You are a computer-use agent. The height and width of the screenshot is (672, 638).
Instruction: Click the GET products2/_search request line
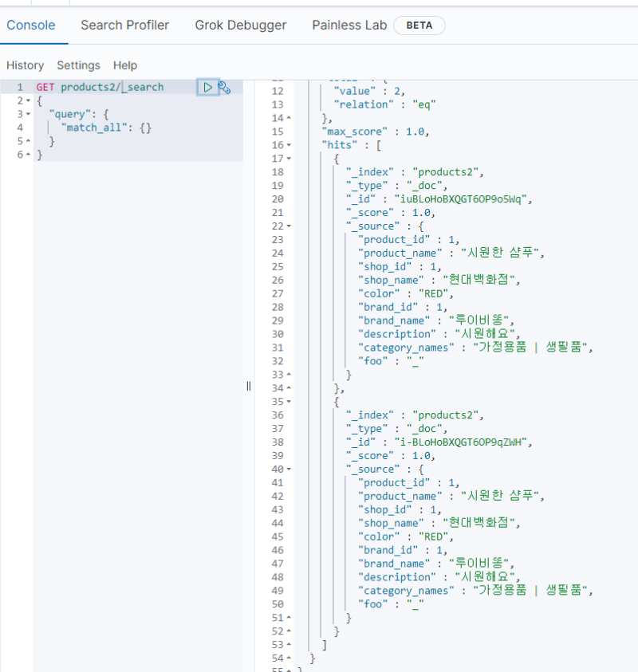coord(100,88)
